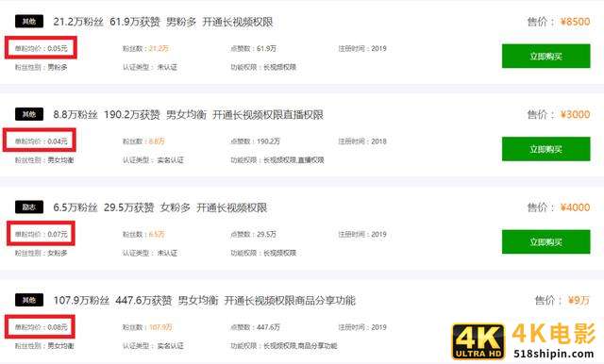604x364 pixels.
Task: Click 认证类型:实名认证 in the ¥3000 listing
Action: 153,159
